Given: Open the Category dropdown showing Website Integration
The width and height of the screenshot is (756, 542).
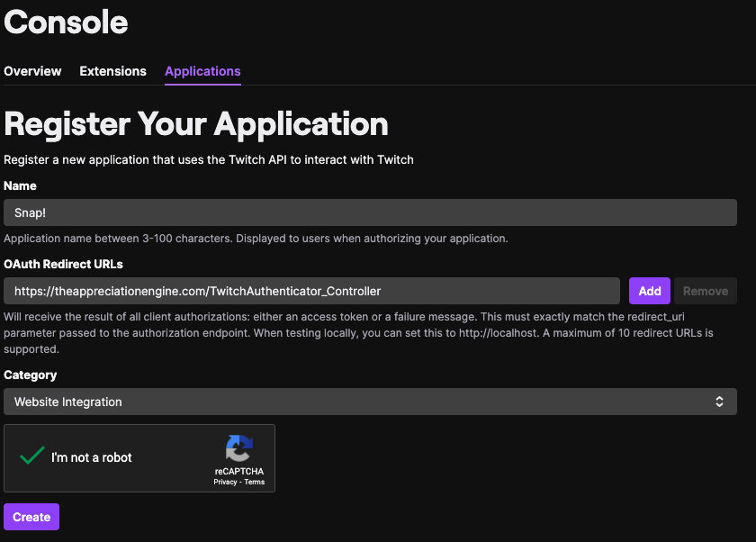Looking at the screenshot, I should click(370, 402).
